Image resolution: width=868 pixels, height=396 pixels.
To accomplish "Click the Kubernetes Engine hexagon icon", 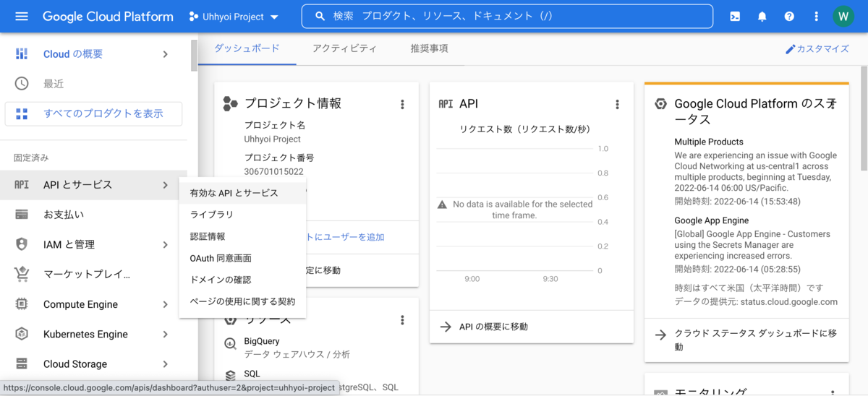I will pyautogui.click(x=22, y=334).
